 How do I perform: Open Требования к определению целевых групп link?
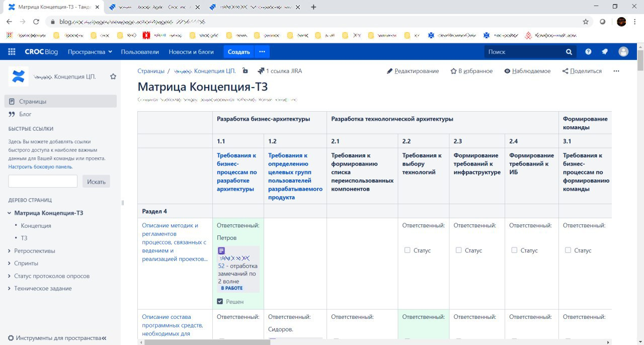pyautogui.click(x=295, y=176)
